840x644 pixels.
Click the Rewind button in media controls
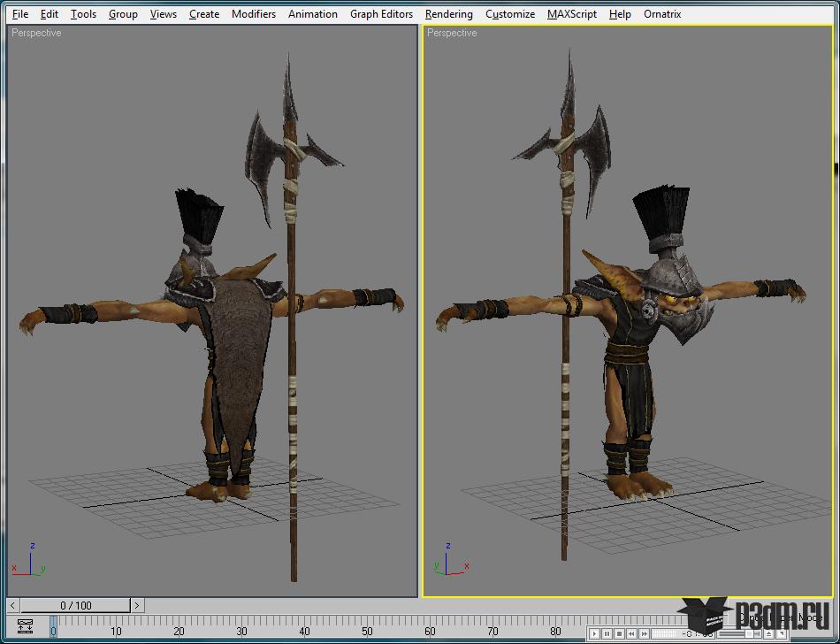tap(631, 633)
